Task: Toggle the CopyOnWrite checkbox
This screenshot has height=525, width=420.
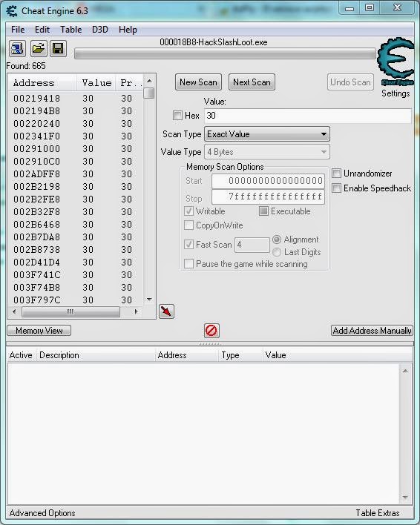Action: pyautogui.click(x=189, y=225)
